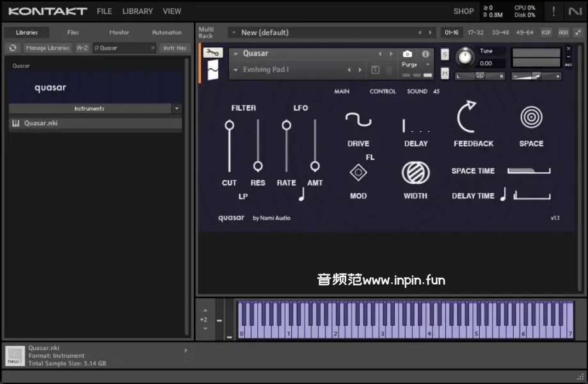588x384 pixels.
Task: Solo the Quasar instrument with S
Action: (x=445, y=54)
